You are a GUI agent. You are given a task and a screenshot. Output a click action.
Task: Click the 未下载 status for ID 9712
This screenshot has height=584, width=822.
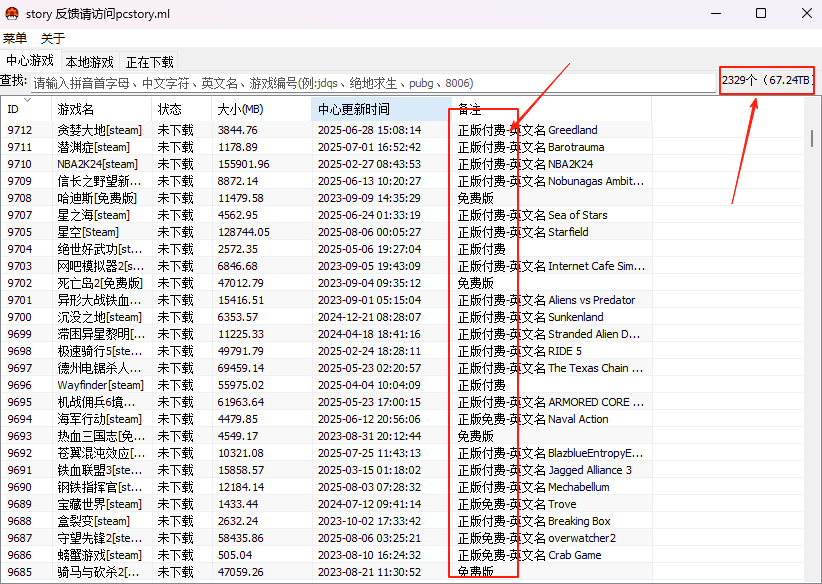click(x=176, y=130)
